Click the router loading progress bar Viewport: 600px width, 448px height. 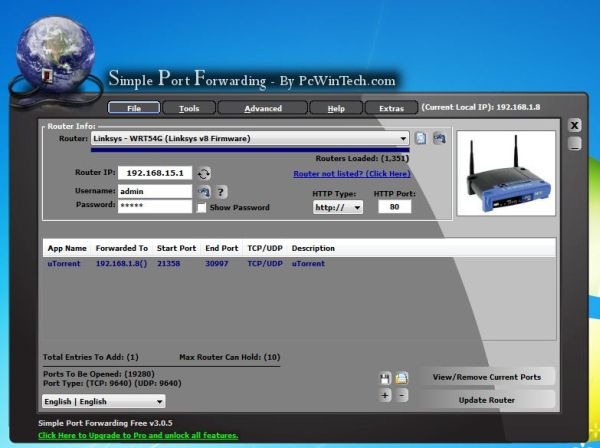[x=250, y=150]
